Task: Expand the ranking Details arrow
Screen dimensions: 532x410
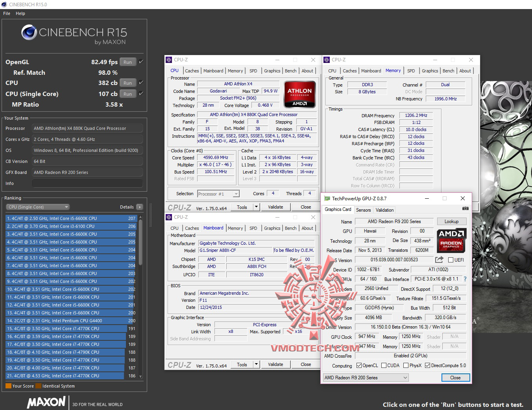Action: (139, 207)
